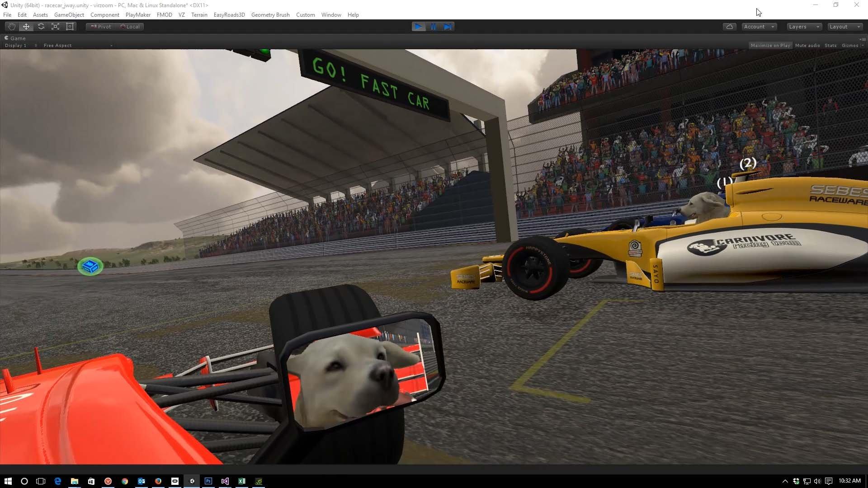Stop play mode with Play button
This screenshot has width=868, height=488.
point(419,27)
